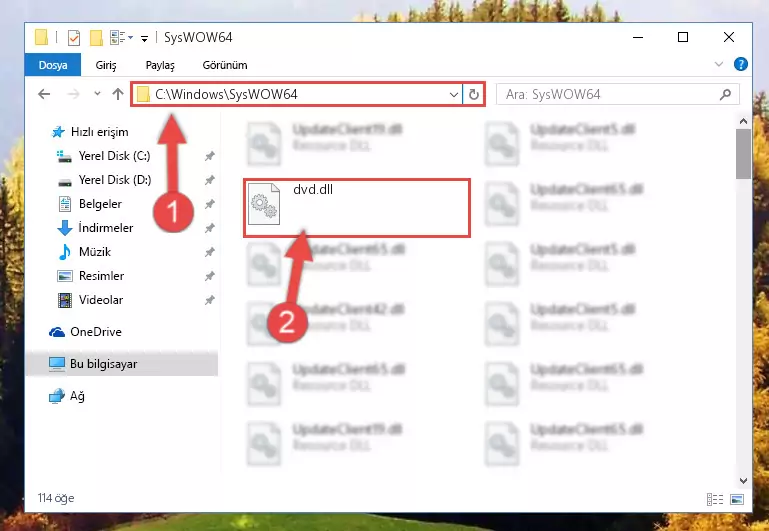Viewport: 769px width, 531px height.
Task: Click the address bar path C:\Windows\SysWOW64
Action: coord(226,94)
